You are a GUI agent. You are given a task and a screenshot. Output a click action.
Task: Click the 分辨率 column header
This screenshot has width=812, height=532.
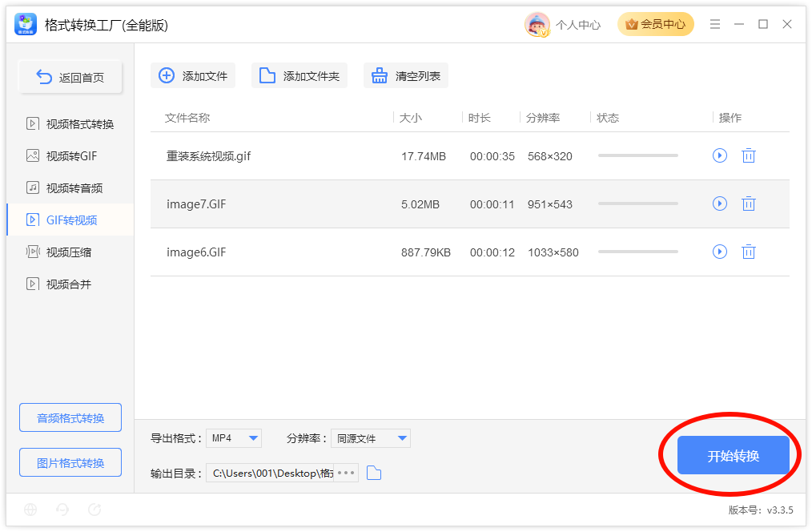coord(543,118)
